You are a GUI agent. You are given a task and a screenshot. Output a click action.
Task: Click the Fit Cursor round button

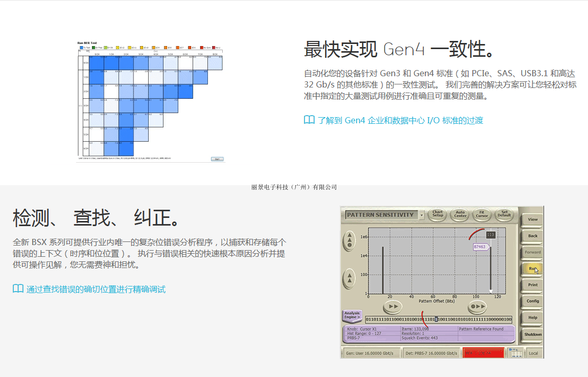[x=482, y=214]
